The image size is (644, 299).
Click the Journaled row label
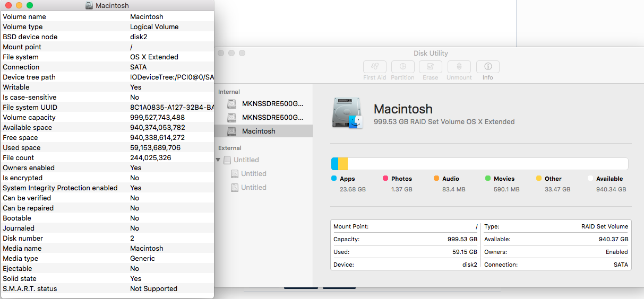tap(19, 228)
